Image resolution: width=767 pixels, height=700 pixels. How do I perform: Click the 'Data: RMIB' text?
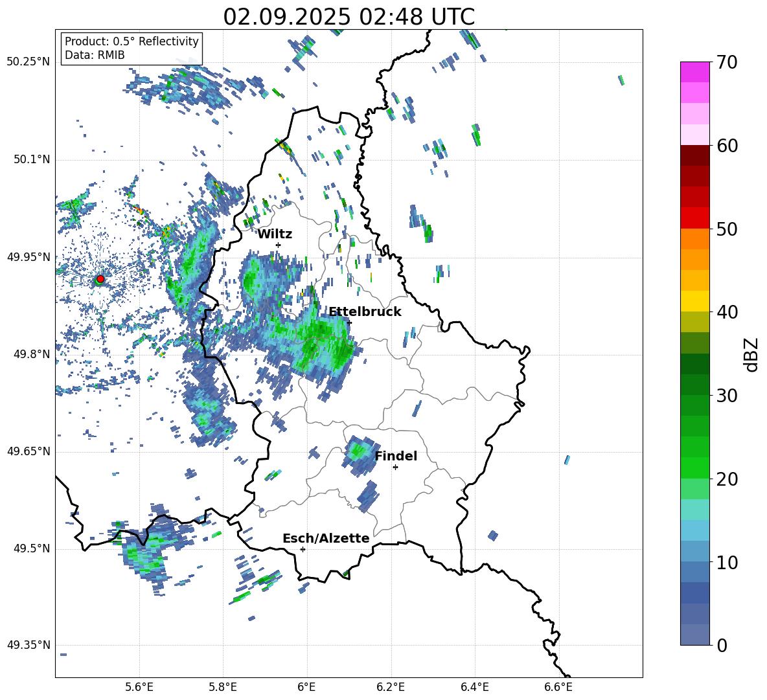point(95,55)
